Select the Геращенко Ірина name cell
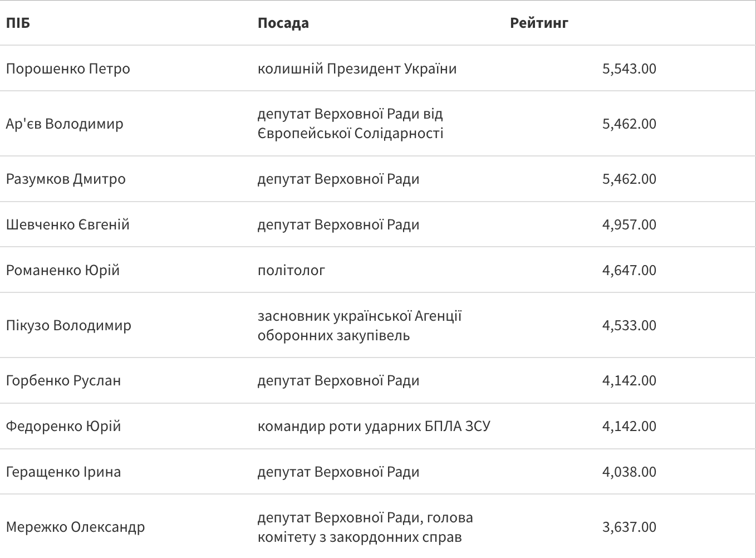 [63, 472]
